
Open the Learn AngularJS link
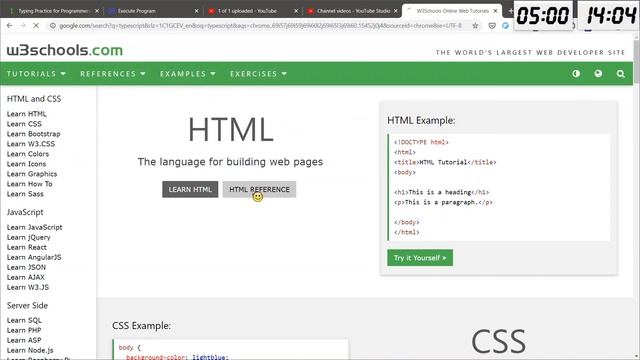tap(34, 257)
